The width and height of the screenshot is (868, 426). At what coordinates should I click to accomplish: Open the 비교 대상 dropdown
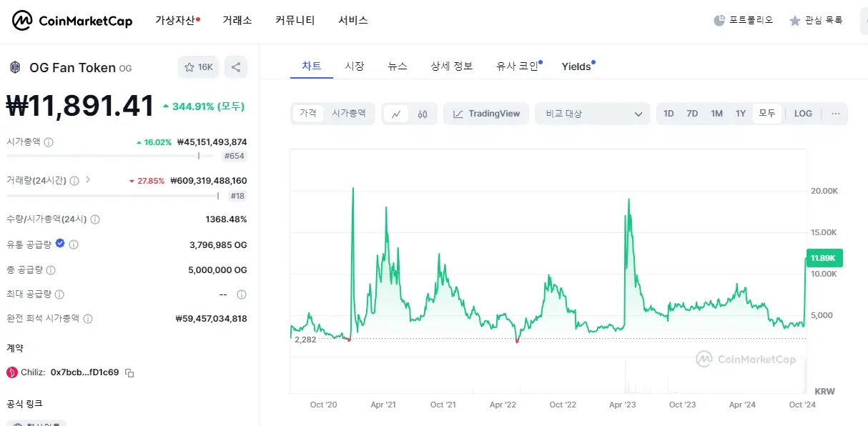593,114
